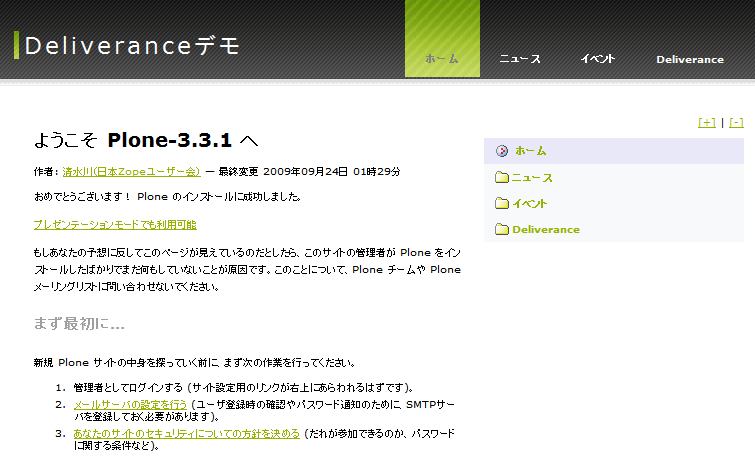Click the Deliveranceデモ site title

[x=131, y=46]
